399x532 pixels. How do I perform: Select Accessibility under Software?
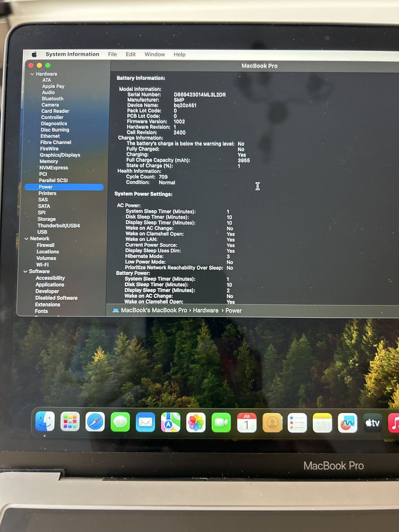(x=50, y=278)
